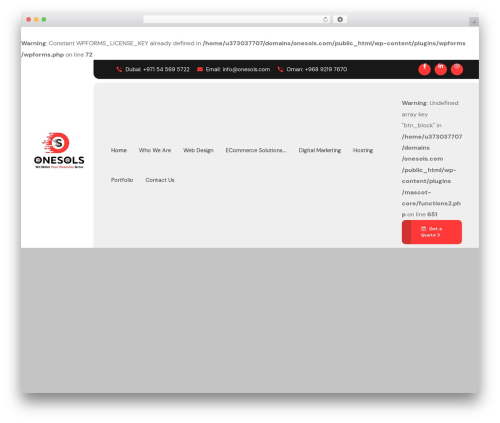Click the red close window button

(x=29, y=19)
